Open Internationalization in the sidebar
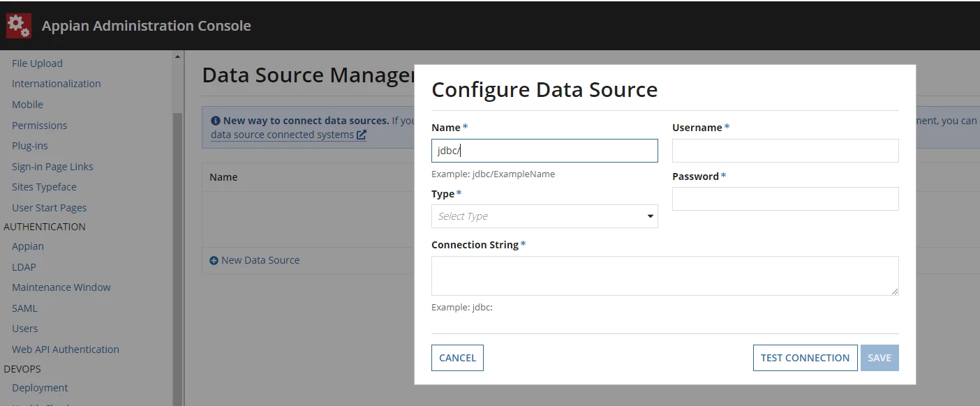980x406 pixels. tap(56, 84)
